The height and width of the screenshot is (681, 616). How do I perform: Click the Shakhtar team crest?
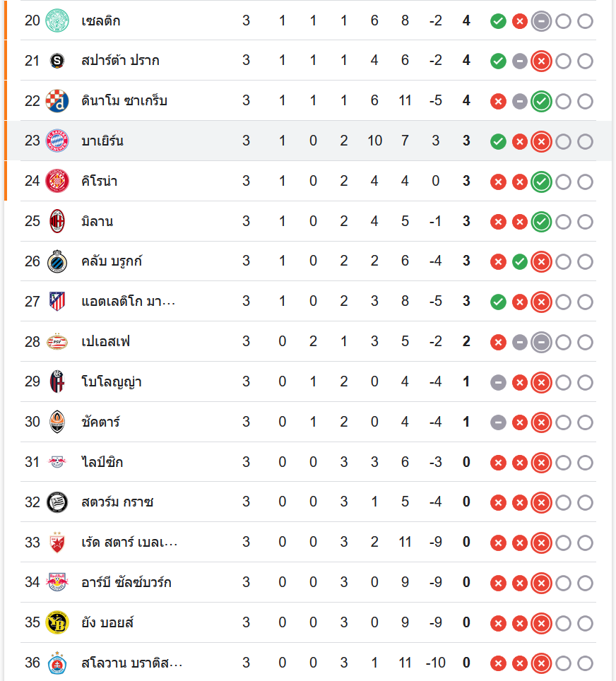tap(57, 422)
